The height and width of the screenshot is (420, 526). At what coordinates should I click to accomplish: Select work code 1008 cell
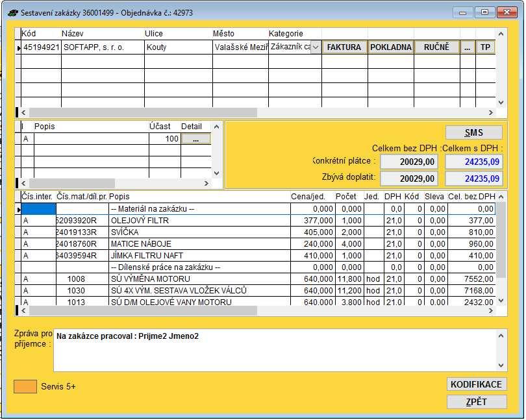pyautogui.click(x=82, y=279)
